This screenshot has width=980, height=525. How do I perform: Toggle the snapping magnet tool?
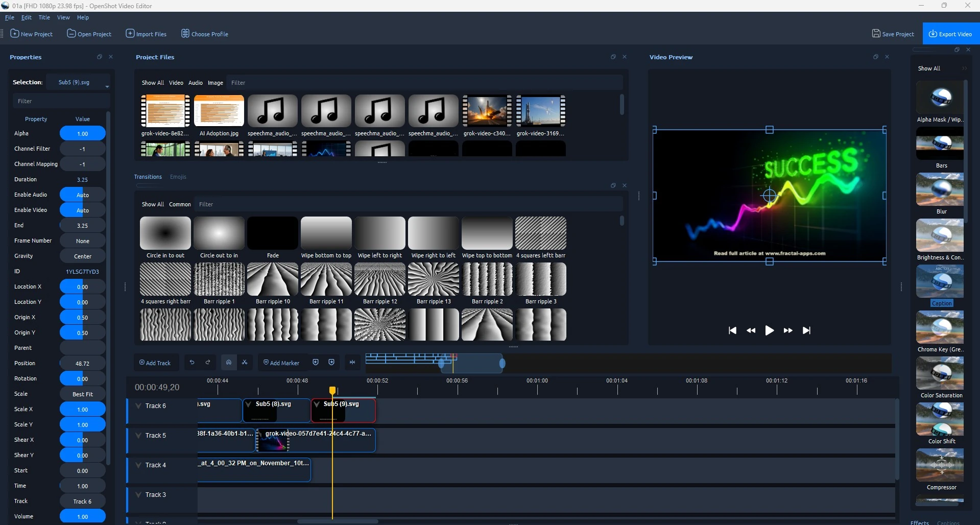point(229,363)
